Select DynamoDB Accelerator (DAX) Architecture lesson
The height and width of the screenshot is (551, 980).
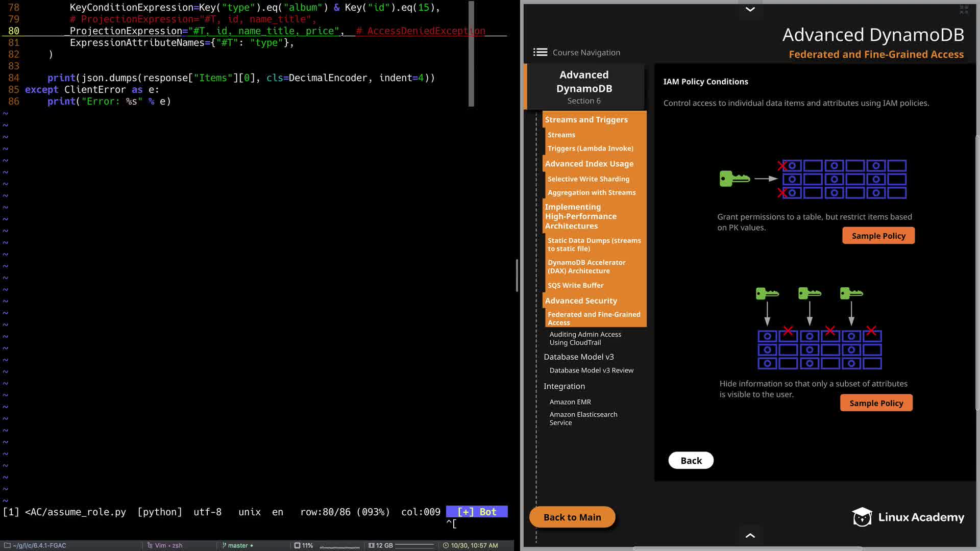coord(586,266)
